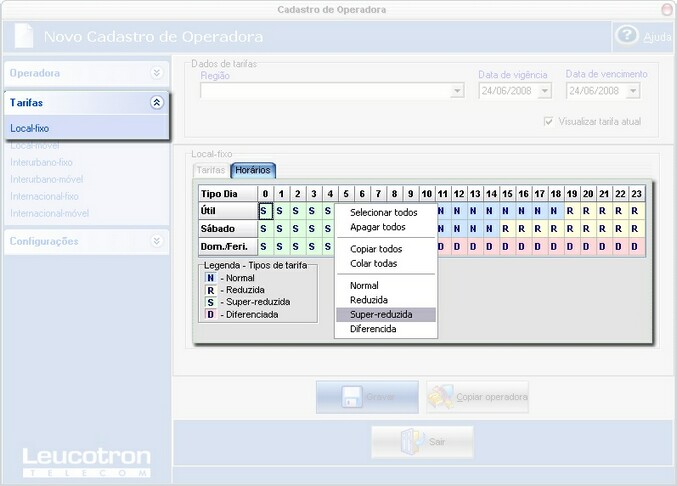Click the document icon beside Novo Cadastro title
Viewport: 677px width, 486px height.
point(24,36)
